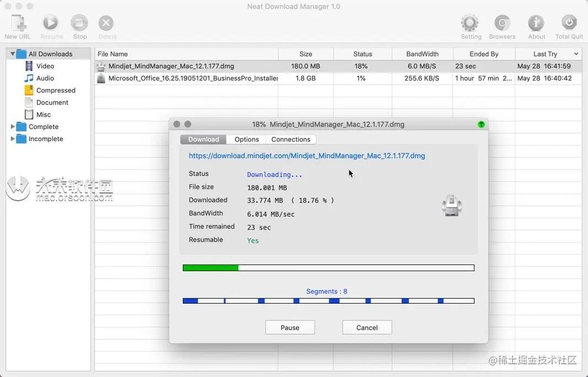Sort by BandWidth column header
This screenshot has width=588, height=377.
click(x=422, y=54)
